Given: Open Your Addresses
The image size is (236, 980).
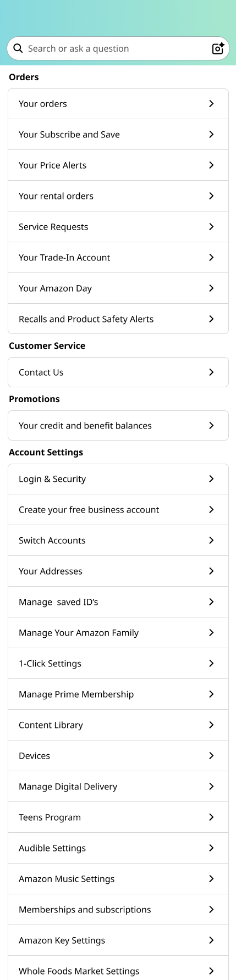Looking at the screenshot, I should pyautogui.click(x=118, y=571).
